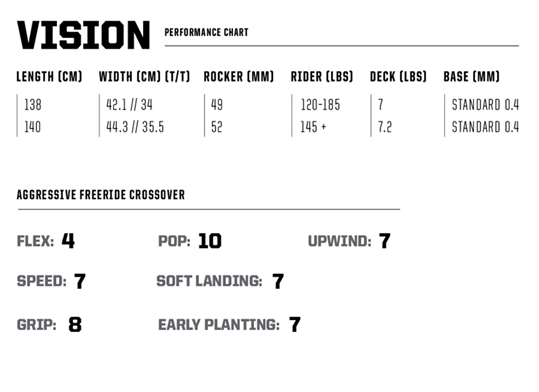The image size is (539, 392).
Task: Click the 7.2 deck weight value
Action: (x=385, y=127)
